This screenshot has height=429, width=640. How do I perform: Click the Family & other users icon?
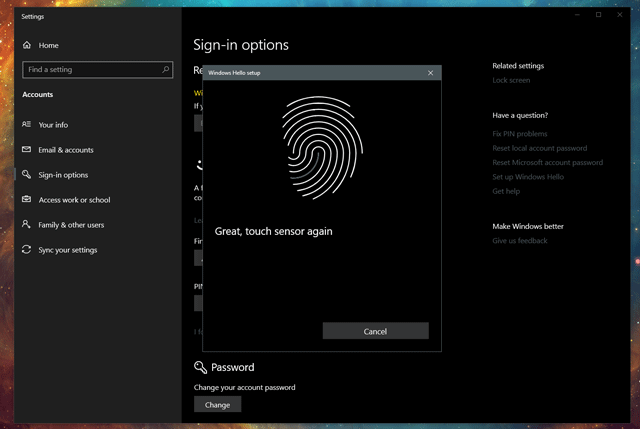coord(27,225)
